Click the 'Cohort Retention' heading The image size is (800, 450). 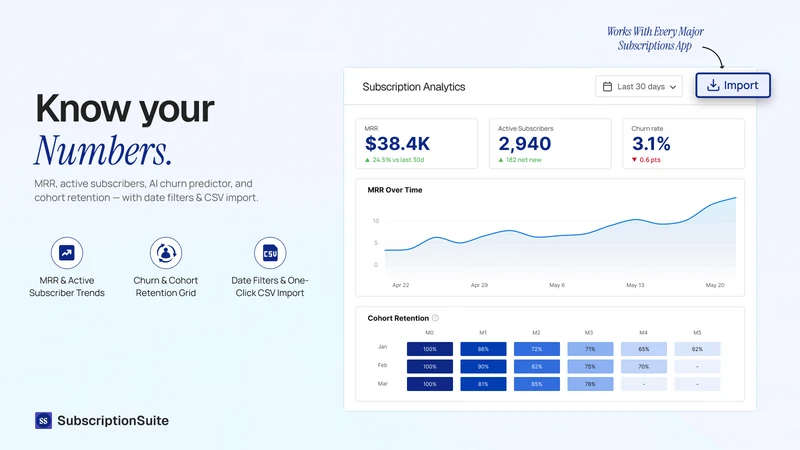pyautogui.click(x=398, y=318)
